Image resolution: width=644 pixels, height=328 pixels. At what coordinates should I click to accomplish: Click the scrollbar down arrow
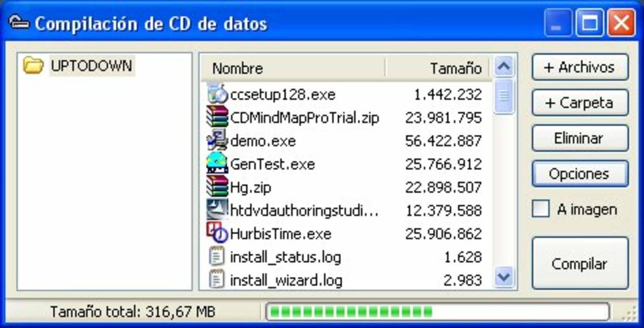pos(504,277)
